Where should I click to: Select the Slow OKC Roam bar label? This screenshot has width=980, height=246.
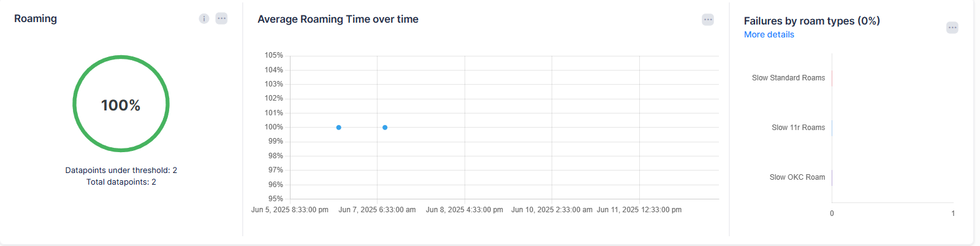coord(797,177)
